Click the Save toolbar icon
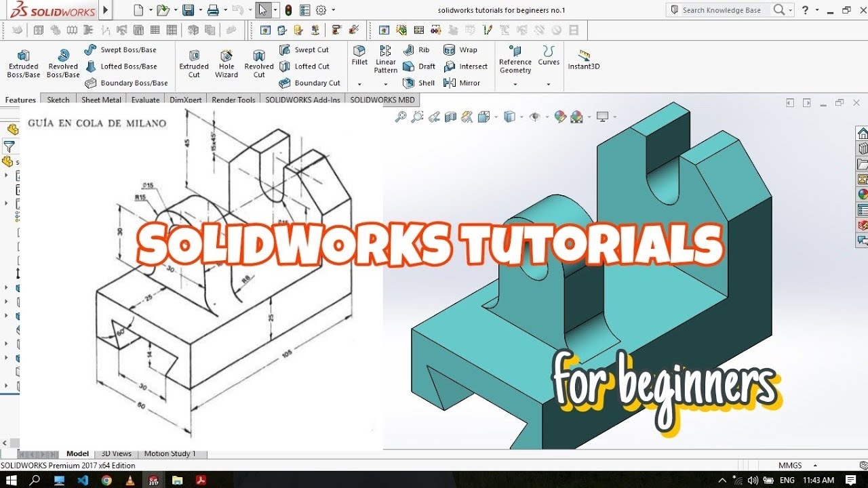The width and height of the screenshot is (868, 488). 188,10
